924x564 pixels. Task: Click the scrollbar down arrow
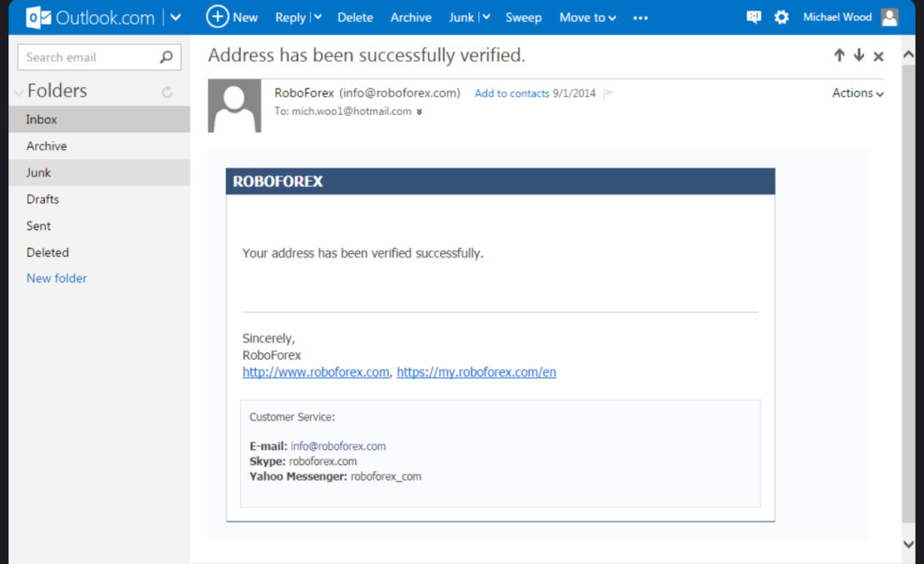pos(908,544)
